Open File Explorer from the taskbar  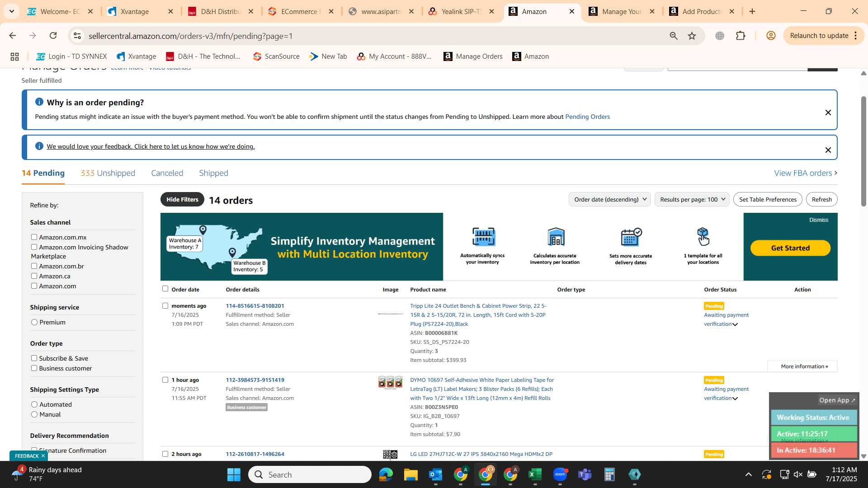(410, 474)
